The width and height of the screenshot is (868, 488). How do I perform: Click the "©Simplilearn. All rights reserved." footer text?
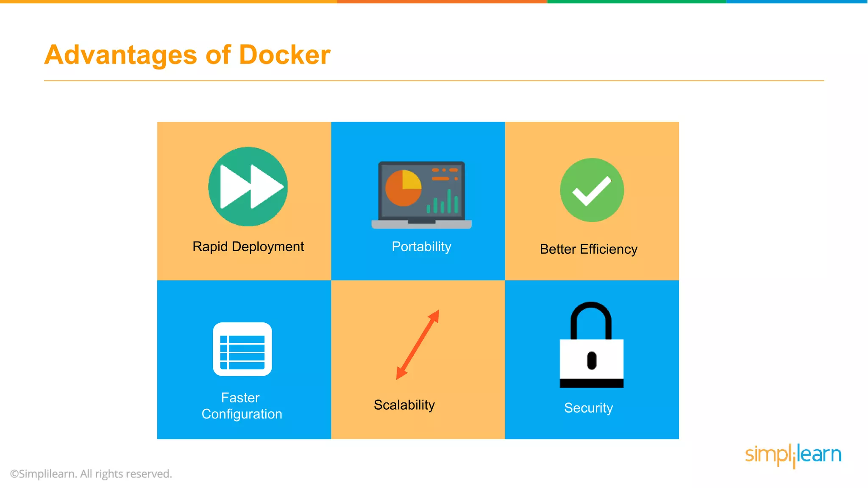[91, 474]
